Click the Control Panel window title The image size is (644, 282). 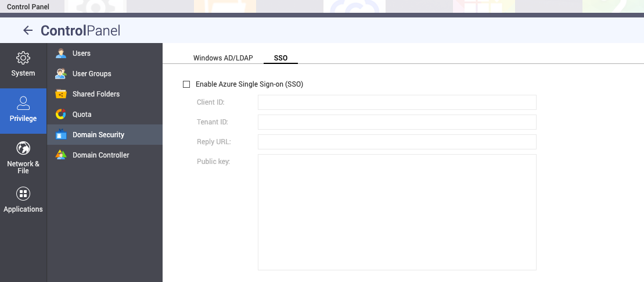(28, 7)
